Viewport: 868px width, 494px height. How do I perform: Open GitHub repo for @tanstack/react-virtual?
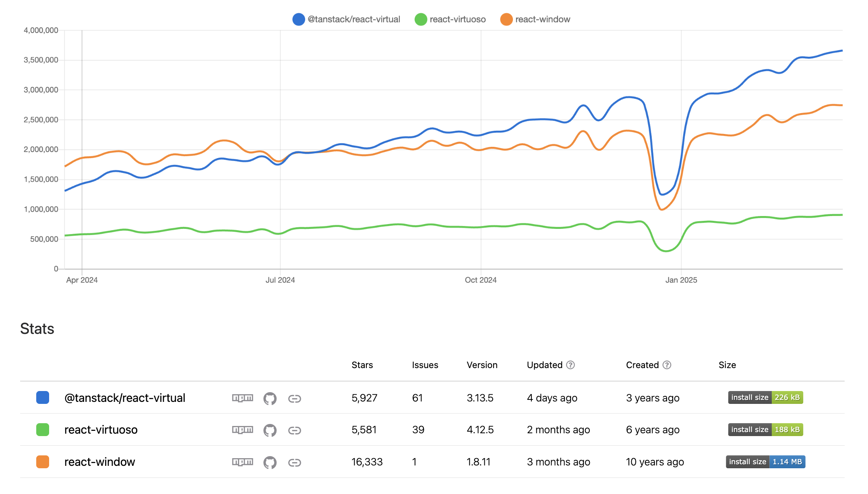coord(270,398)
